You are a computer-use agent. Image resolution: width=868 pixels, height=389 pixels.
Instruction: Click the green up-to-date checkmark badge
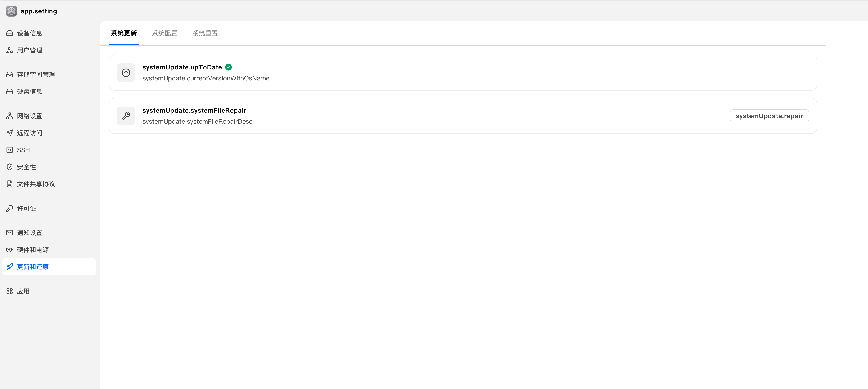(x=228, y=67)
